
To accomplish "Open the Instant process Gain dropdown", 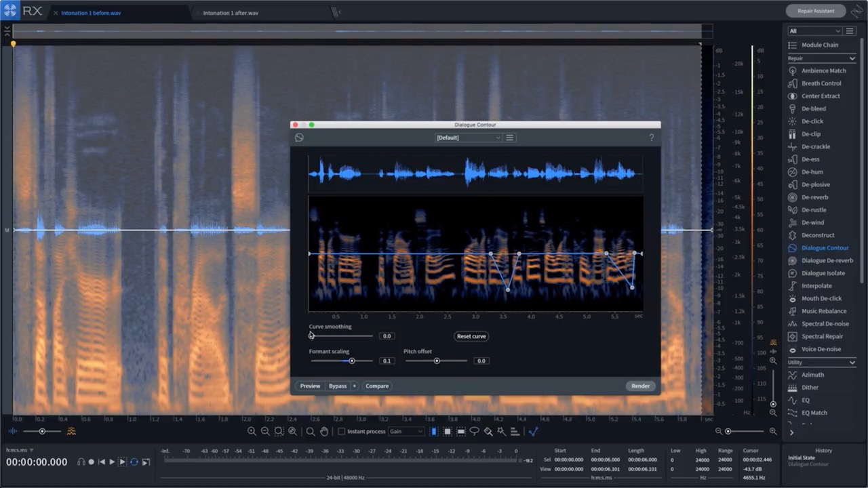I will pos(406,432).
